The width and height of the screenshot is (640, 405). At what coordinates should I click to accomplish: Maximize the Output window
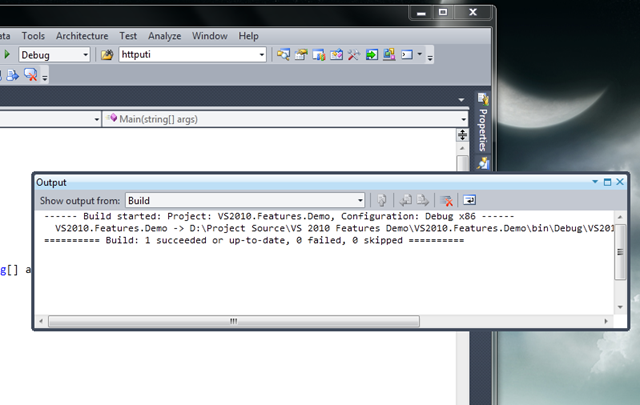(x=607, y=182)
